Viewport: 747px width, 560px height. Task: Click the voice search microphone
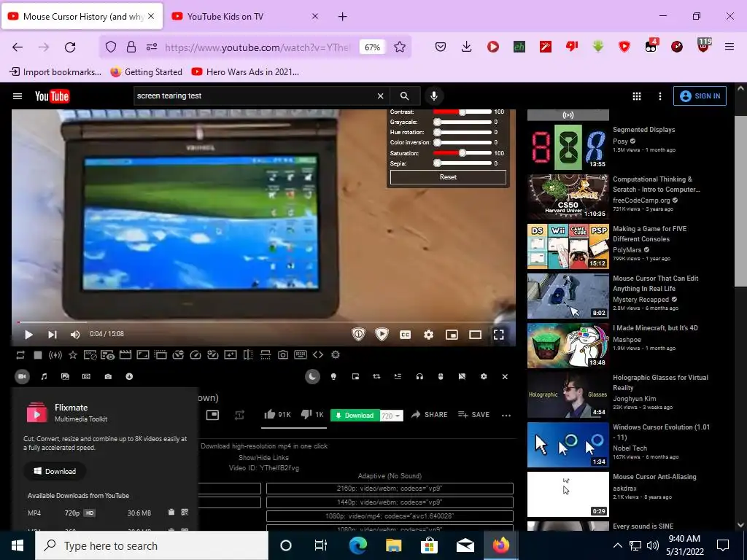[434, 96]
